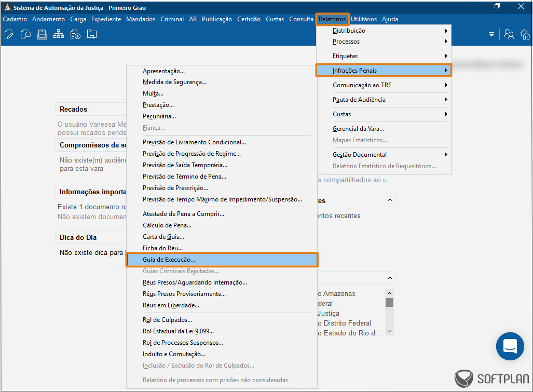
Task: Open the Custas menu in the menu bar
Action: pos(275,19)
